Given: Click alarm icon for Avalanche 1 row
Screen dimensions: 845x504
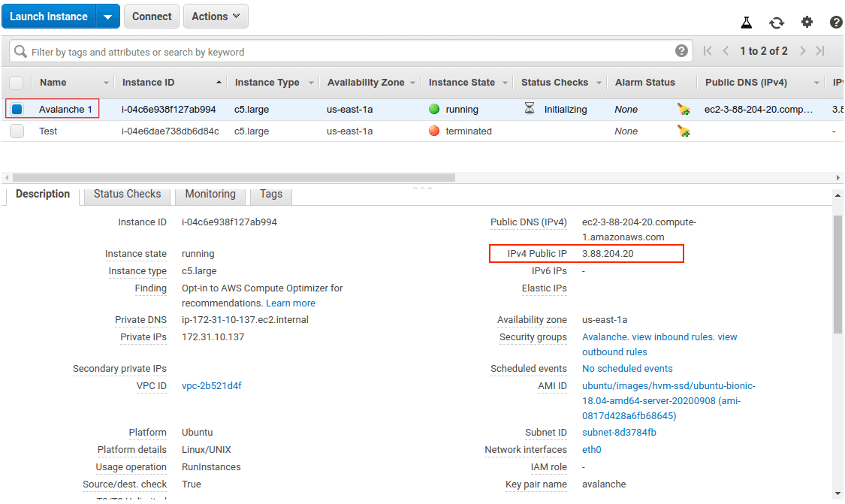Looking at the screenshot, I should click(683, 110).
